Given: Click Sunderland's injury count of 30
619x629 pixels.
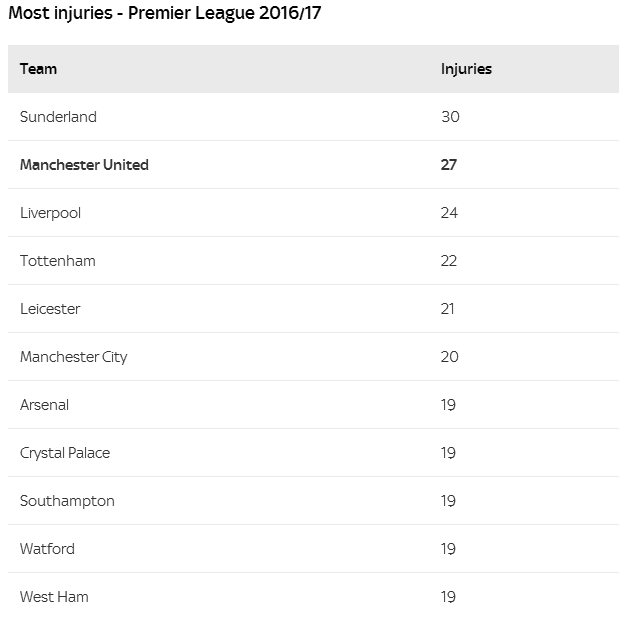Looking at the screenshot, I should 450,117.
